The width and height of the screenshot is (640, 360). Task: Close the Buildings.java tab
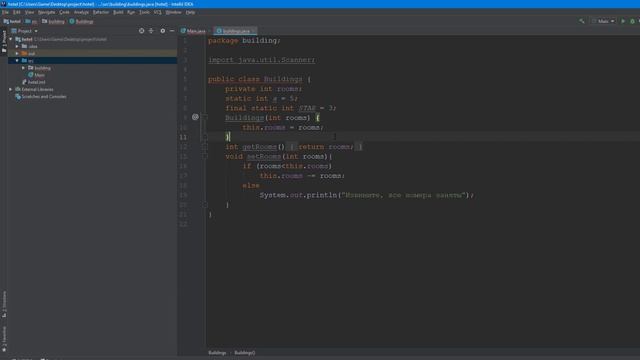point(254,31)
